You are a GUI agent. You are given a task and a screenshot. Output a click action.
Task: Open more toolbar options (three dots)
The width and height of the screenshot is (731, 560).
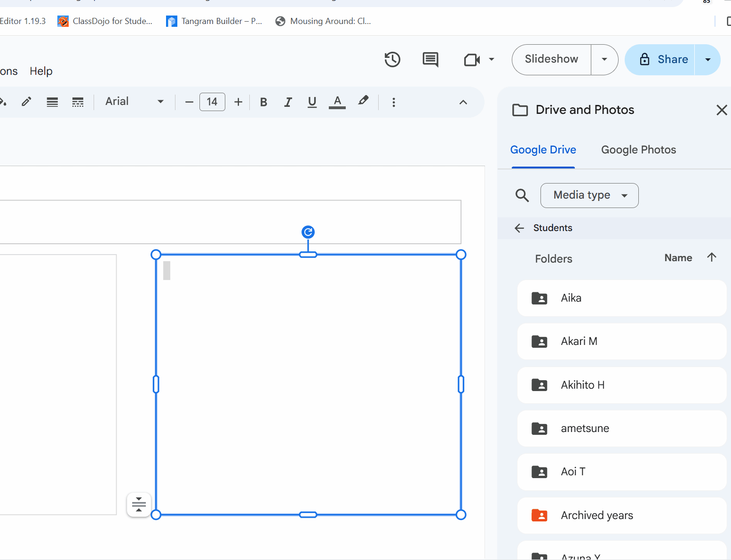tap(394, 102)
